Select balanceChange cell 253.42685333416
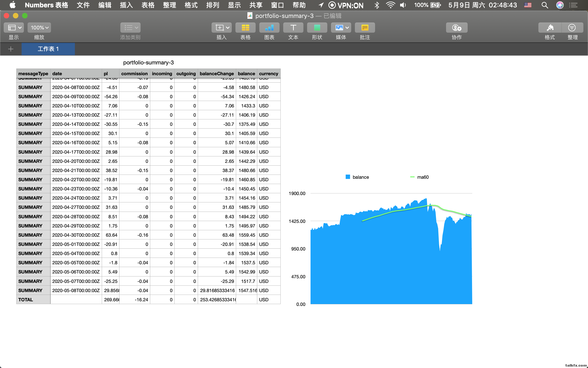 (x=217, y=300)
